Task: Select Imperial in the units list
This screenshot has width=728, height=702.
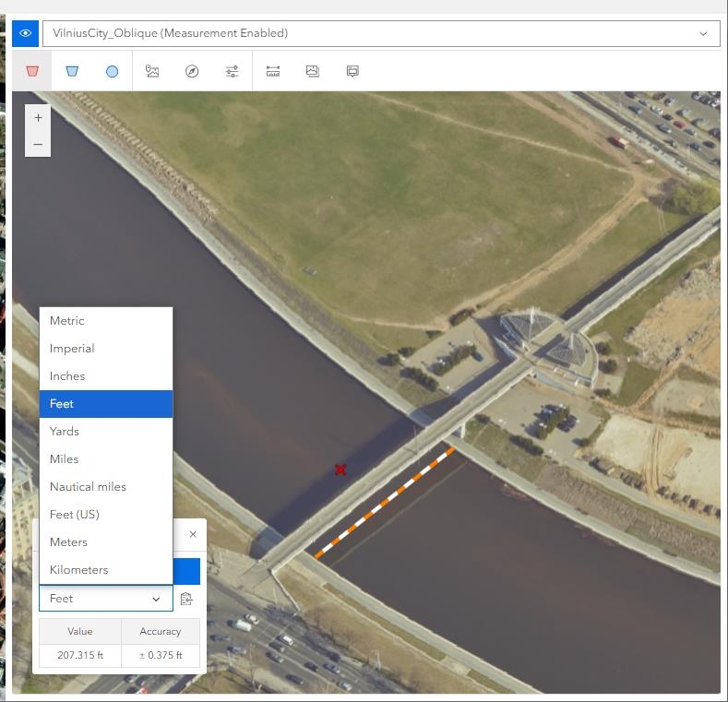Action: (x=72, y=349)
